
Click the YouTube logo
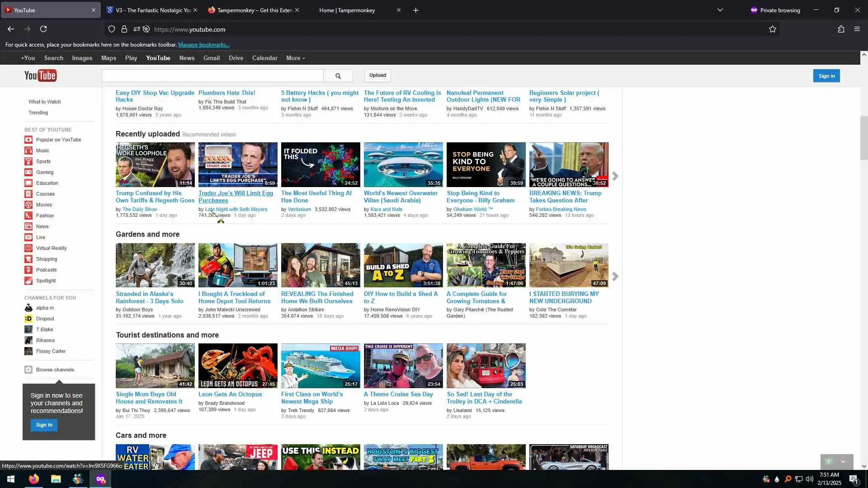[41, 75]
